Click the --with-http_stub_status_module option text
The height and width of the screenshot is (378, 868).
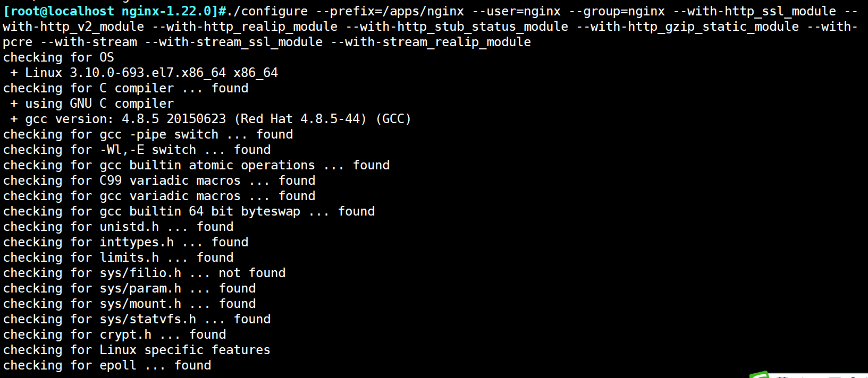(457, 27)
